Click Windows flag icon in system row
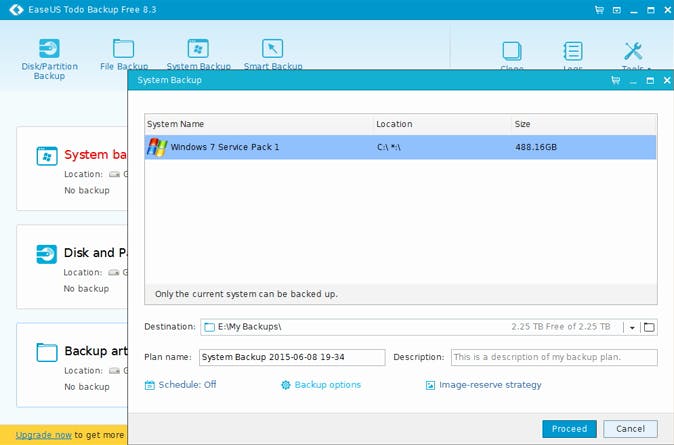 tap(157, 147)
